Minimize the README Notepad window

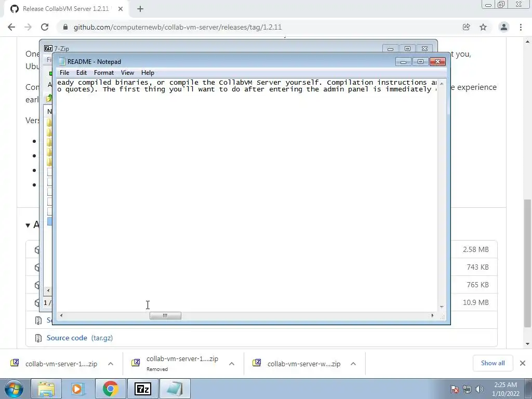[x=403, y=62]
